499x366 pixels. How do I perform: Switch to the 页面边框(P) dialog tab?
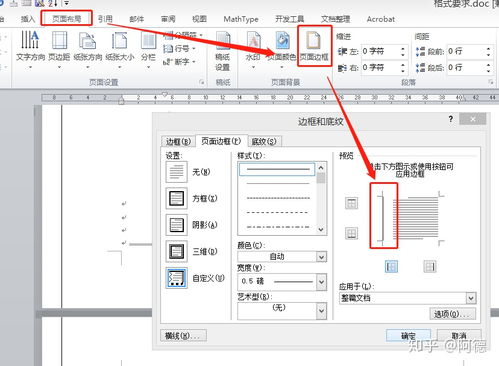tap(221, 141)
